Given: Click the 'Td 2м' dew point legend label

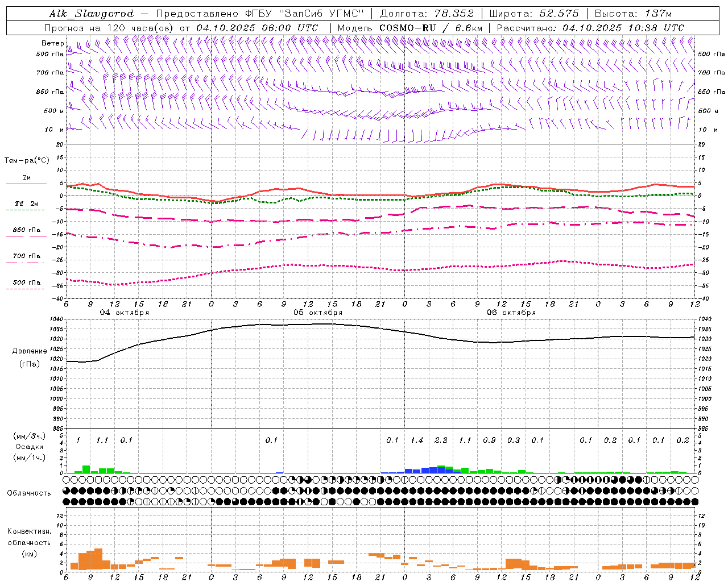Looking at the screenshot, I should [x=26, y=203].
